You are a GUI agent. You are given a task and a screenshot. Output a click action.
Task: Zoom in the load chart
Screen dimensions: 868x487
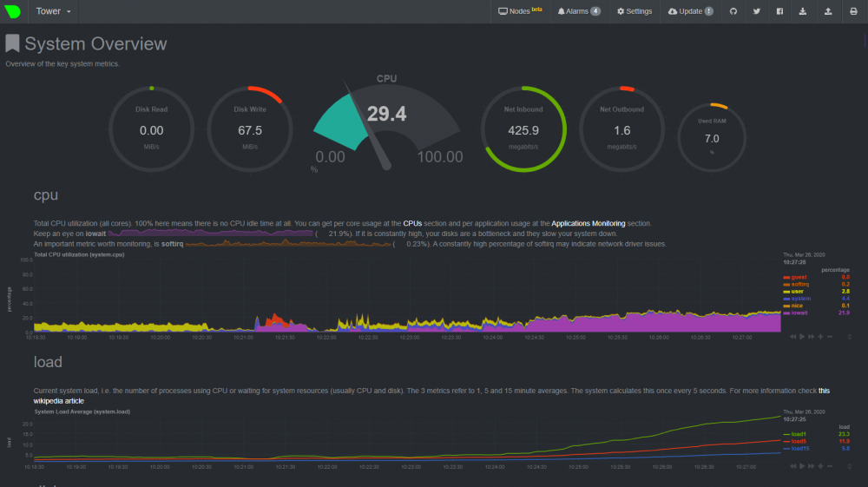(x=820, y=466)
